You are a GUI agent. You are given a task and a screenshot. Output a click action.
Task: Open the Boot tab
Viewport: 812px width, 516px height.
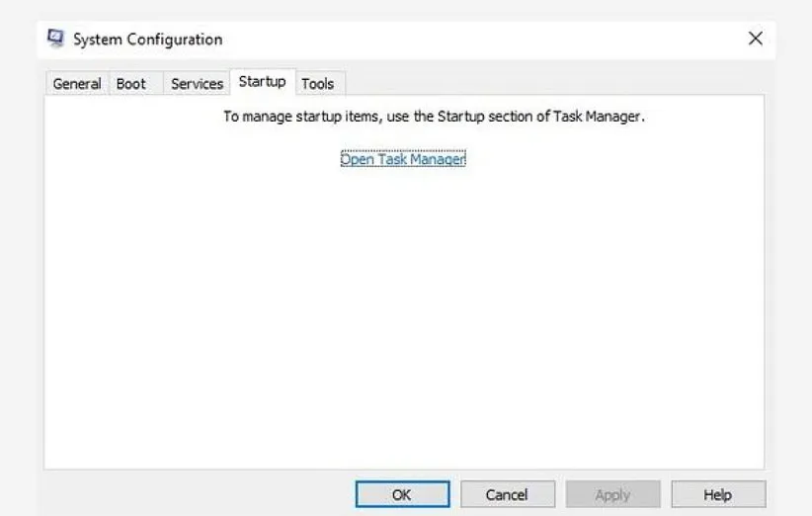131,84
